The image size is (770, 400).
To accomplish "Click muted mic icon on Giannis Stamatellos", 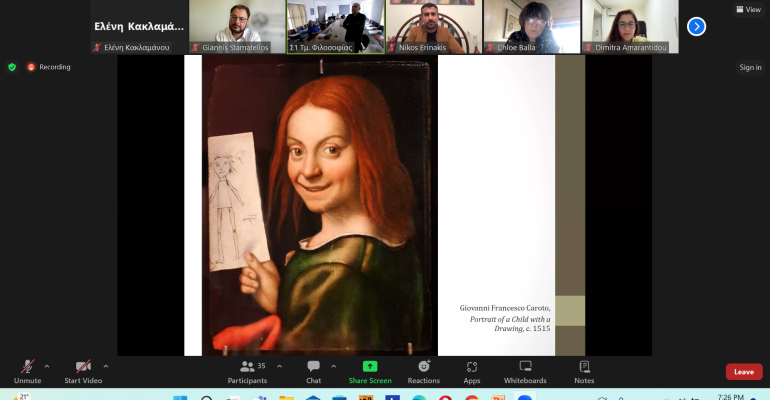I will point(195,48).
